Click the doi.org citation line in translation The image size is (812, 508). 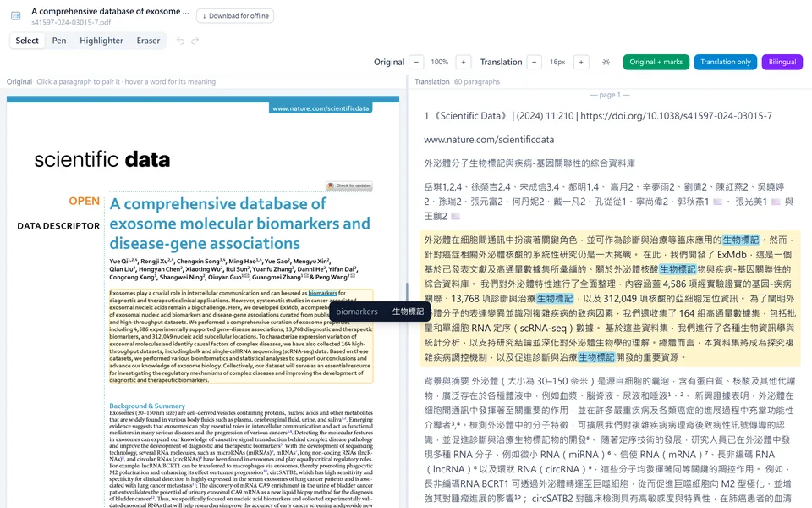tap(598, 116)
